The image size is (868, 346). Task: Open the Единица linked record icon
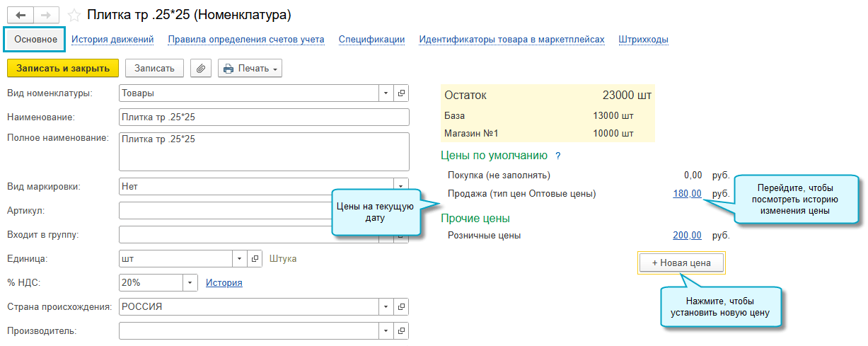[x=255, y=259]
